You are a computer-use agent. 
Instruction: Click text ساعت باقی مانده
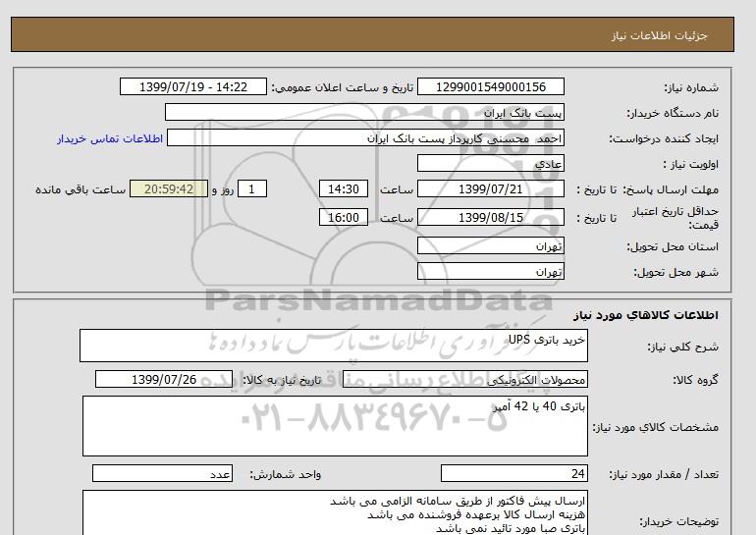pos(81,189)
